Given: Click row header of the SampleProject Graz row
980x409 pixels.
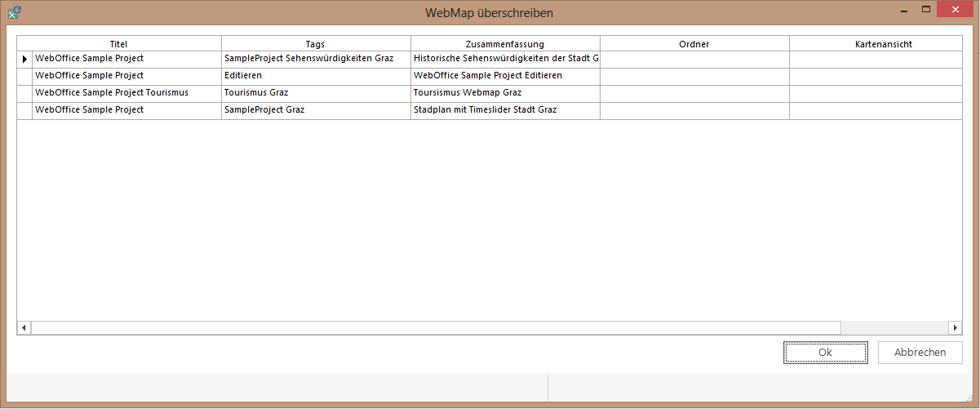Looking at the screenshot, I should coord(24,111).
